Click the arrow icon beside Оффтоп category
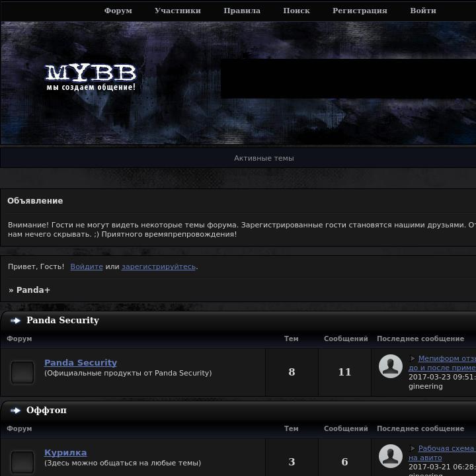The height and width of the screenshot is (476, 476). (15, 411)
